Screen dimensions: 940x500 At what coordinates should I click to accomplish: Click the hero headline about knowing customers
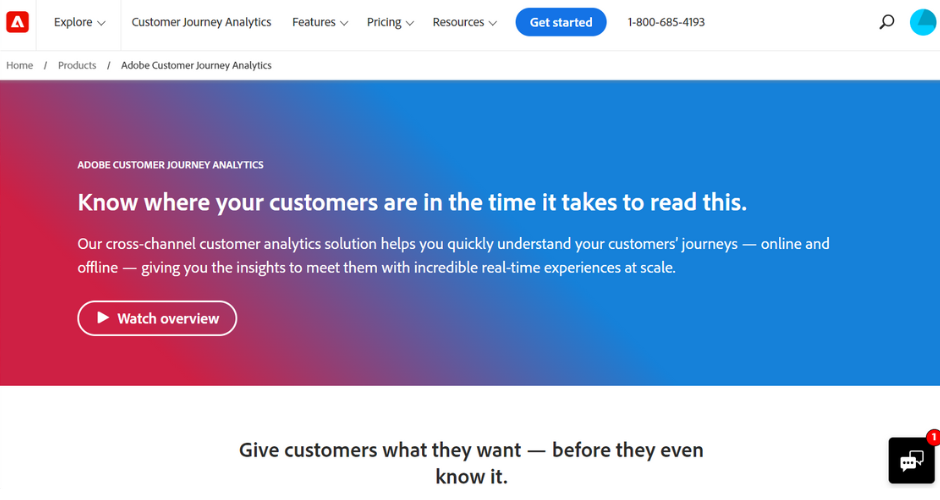point(412,203)
